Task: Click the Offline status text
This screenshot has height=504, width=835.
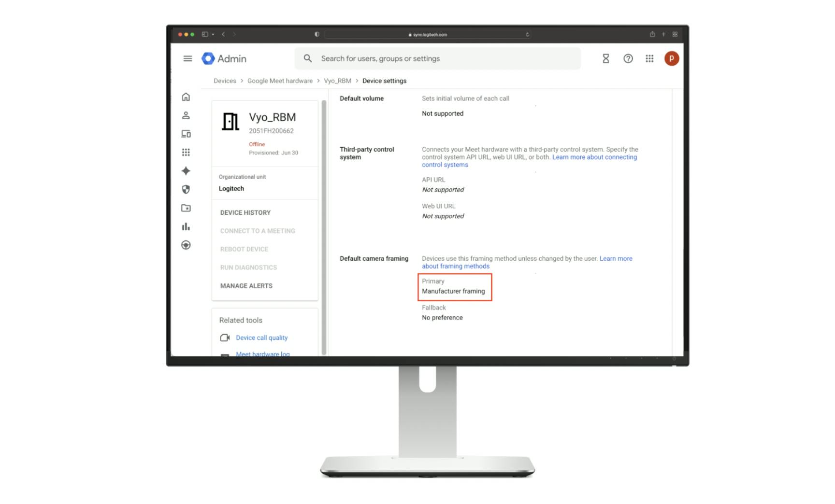Action: [x=257, y=144]
